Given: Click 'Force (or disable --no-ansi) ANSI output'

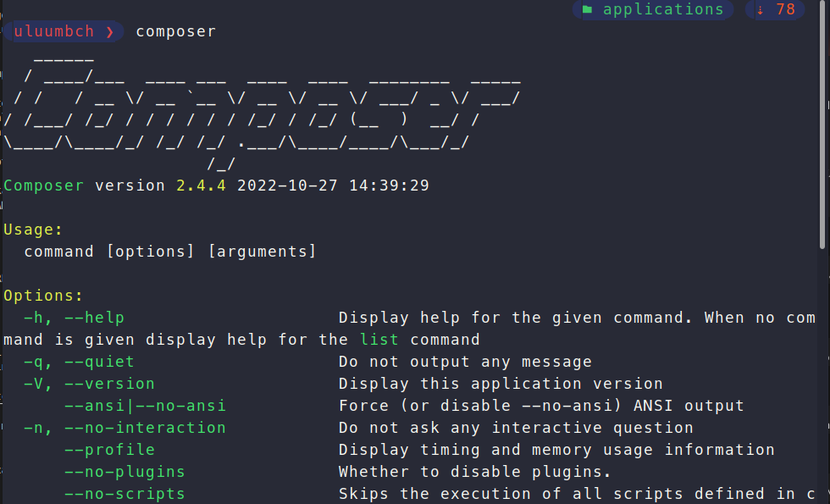Looking at the screenshot, I should [541, 406].
